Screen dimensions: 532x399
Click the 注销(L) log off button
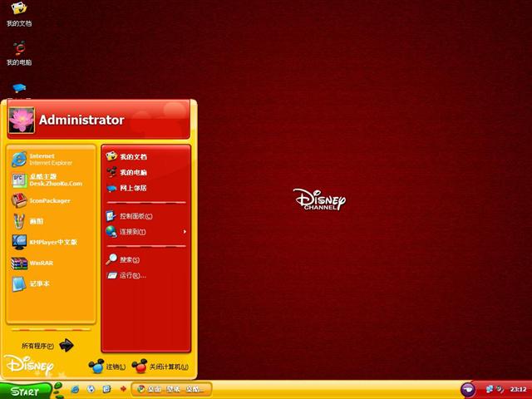(107, 367)
